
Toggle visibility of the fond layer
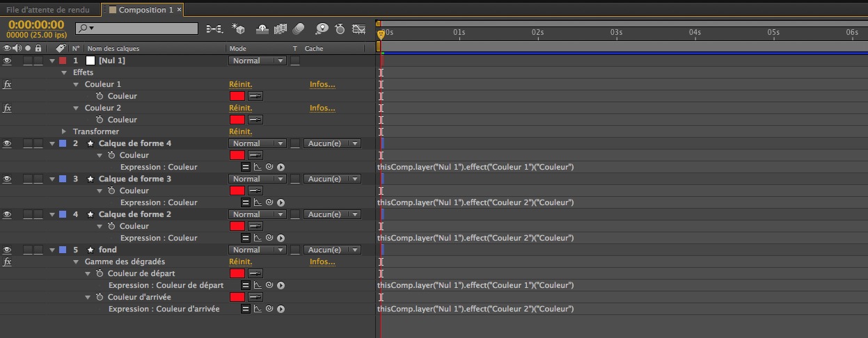(8, 250)
